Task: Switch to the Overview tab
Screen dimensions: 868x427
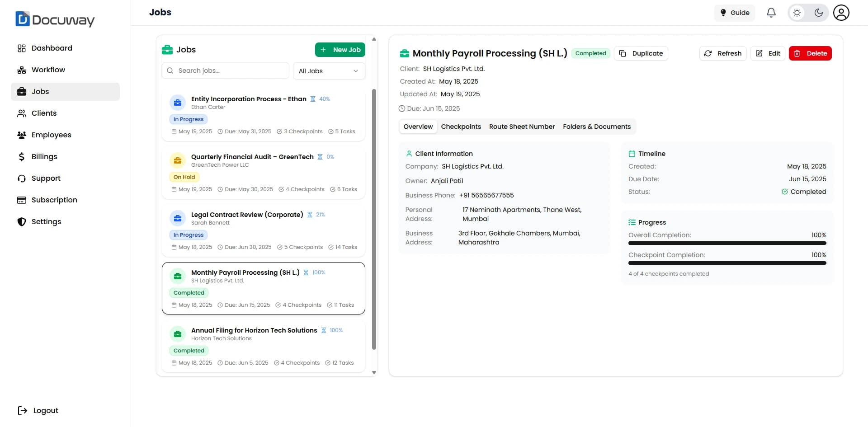Action: pyautogui.click(x=418, y=127)
